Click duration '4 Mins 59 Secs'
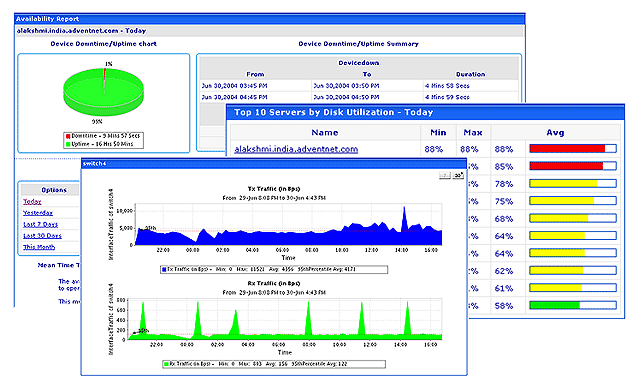Viewport: 640px width, 384px height. pos(447,97)
